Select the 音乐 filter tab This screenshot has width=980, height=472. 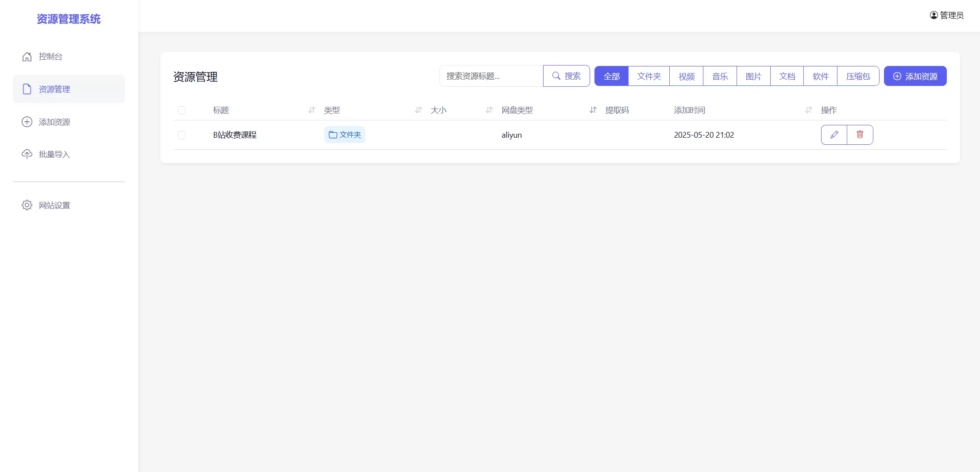click(x=720, y=76)
